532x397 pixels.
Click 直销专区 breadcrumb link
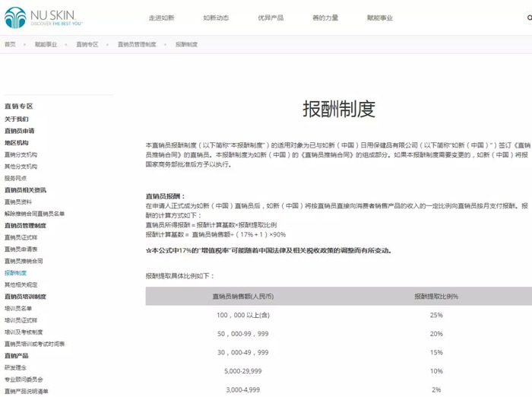coord(87,44)
